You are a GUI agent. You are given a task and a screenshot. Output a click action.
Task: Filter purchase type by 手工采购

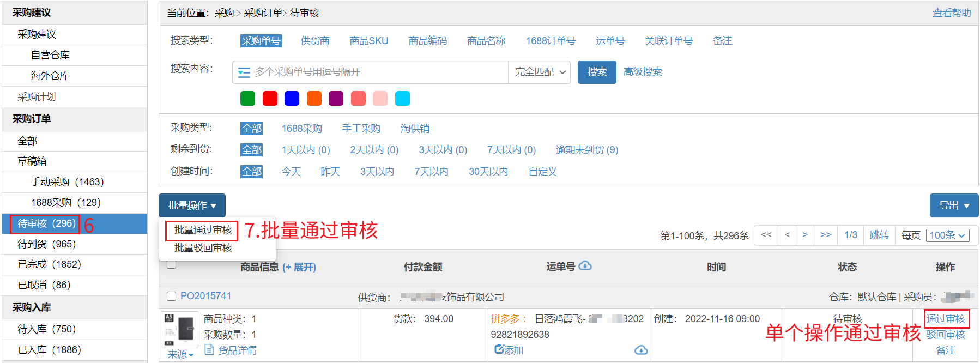tap(361, 129)
